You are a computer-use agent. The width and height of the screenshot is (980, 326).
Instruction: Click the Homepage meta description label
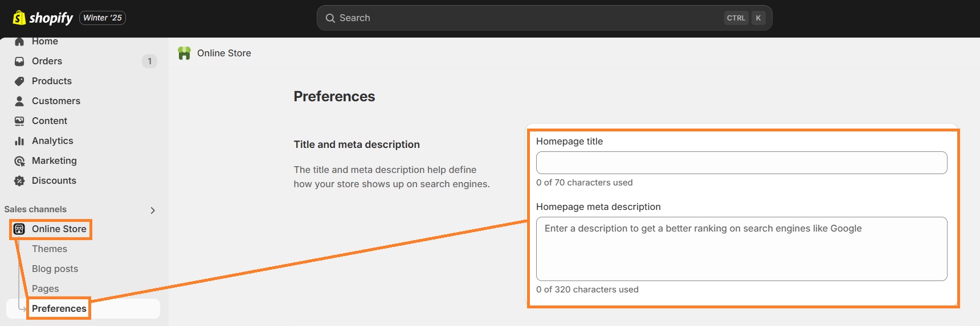pos(598,207)
